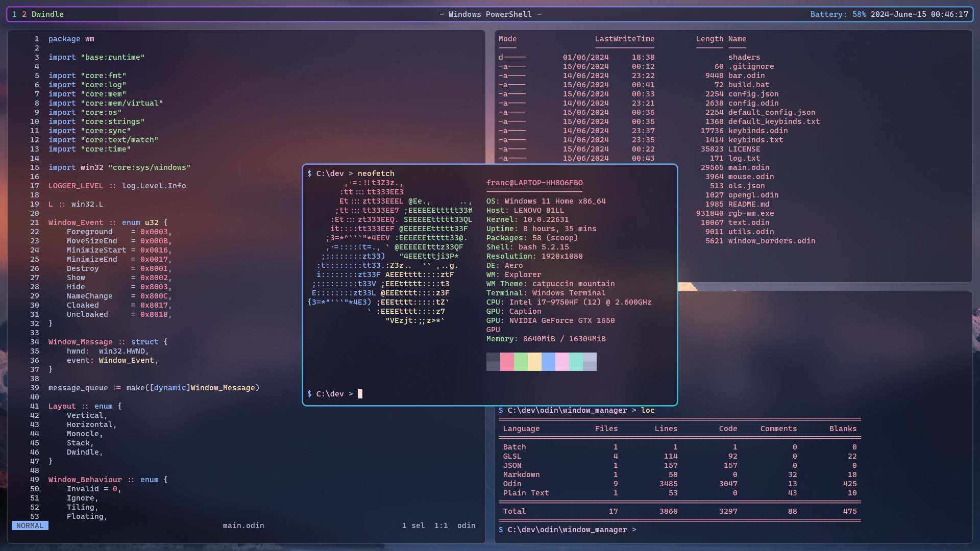Click the blue swatch in neofetch palette
This screenshot has width=980, height=551.
[x=548, y=362]
